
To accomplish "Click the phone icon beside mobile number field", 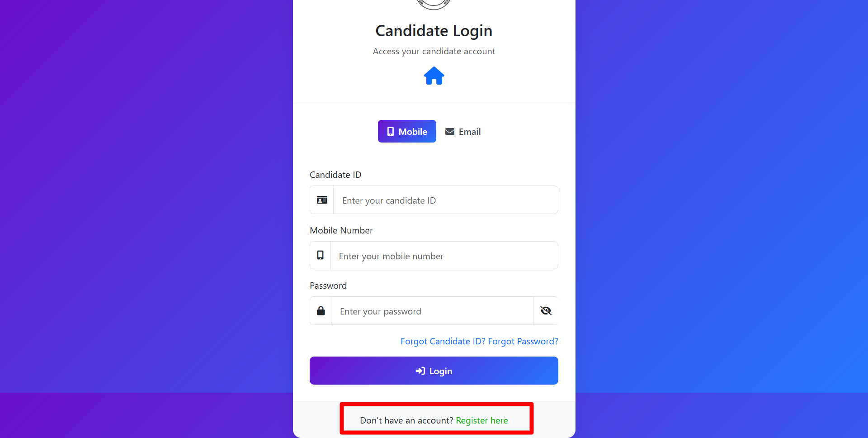I will (320, 255).
